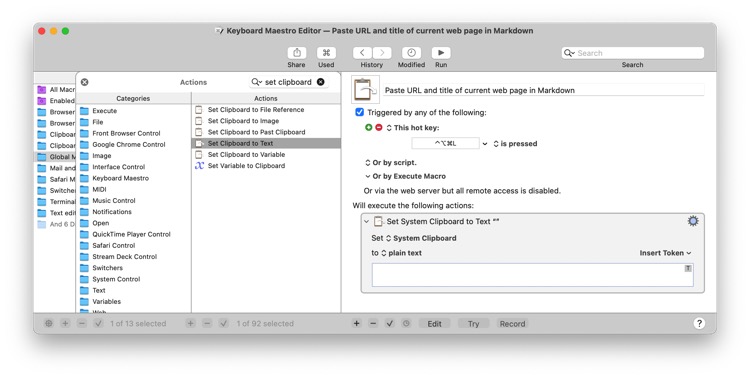Viewport: 750px width, 378px height.
Task: Select 'Set Clipboard to Image' action
Action: tap(266, 121)
